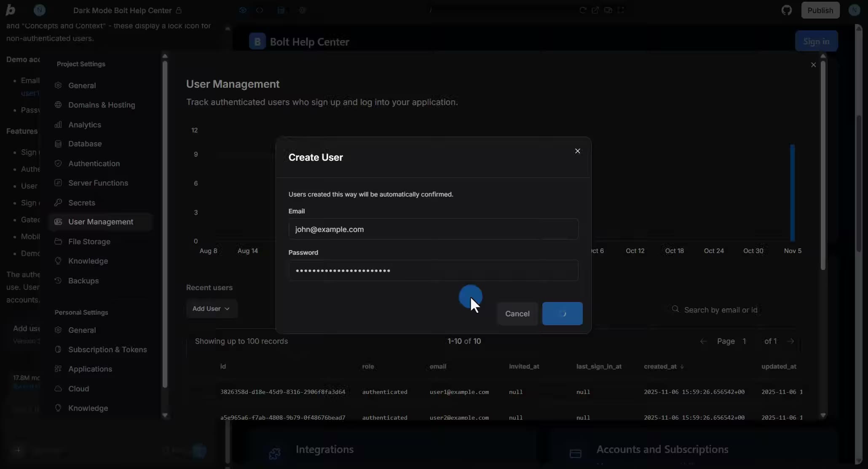This screenshot has width=868, height=469.
Task: Open Knowledge under Project Settings
Action: pos(88,261)
